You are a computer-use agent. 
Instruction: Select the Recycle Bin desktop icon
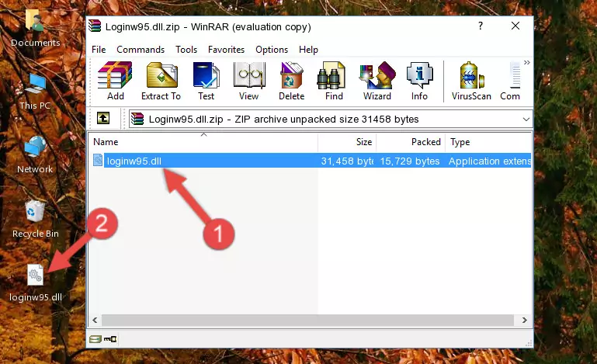pos(35,220)
